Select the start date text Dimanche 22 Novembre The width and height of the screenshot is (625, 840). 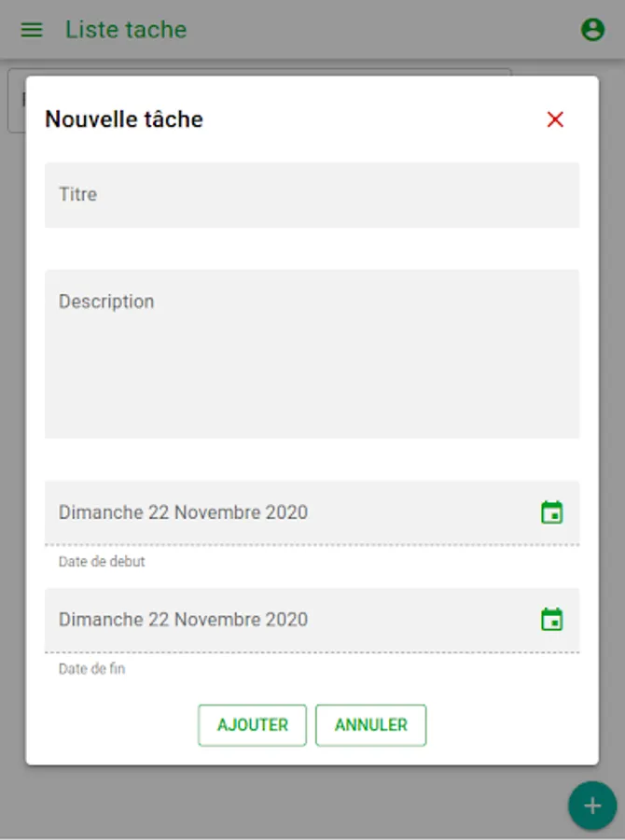pos(183,512)
